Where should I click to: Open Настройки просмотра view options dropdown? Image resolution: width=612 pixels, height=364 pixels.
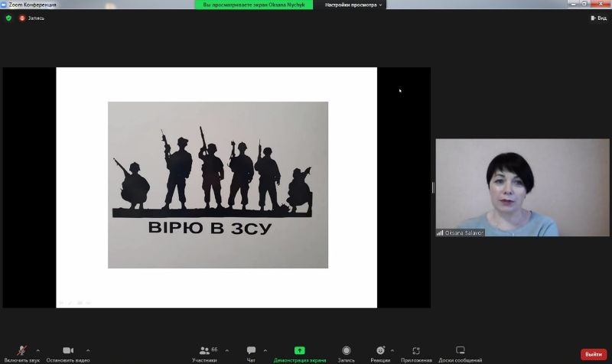point(353,5)
